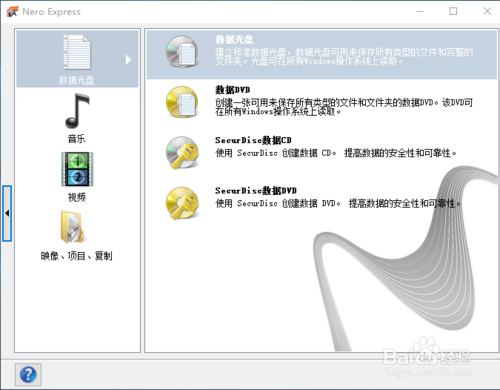Viewport: 500px width, 390px height.
Task: Open help with the blue question mark
Action: coord(28,375)
